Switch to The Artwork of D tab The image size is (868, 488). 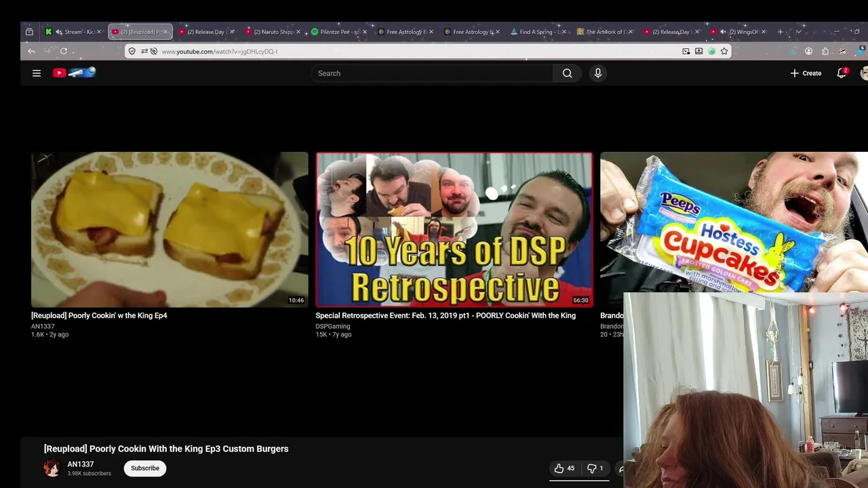(x=605, y=32)
